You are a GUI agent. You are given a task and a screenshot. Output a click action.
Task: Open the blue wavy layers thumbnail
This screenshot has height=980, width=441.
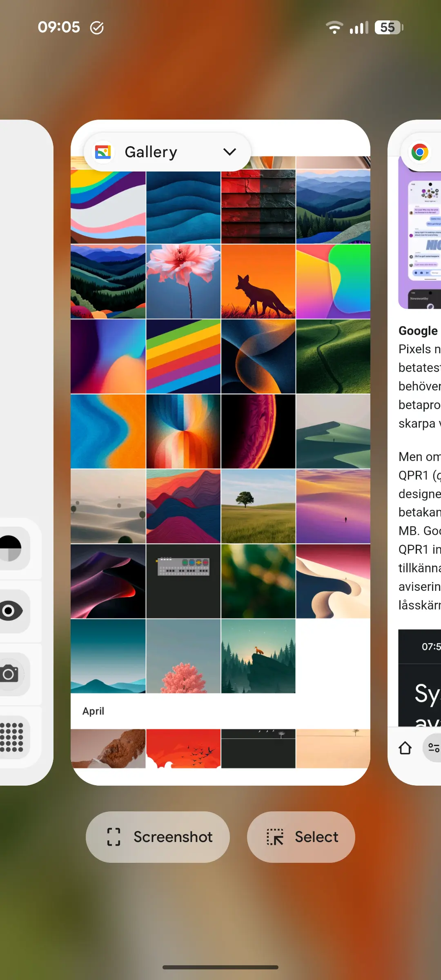point(183,207)
